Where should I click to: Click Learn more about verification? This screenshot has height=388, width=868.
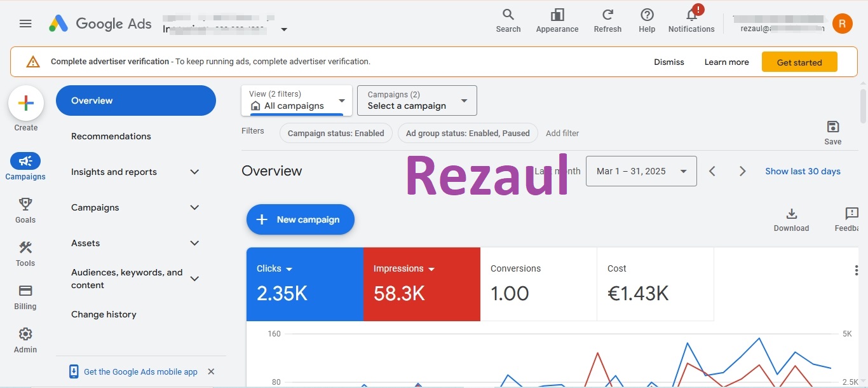[x=726, y=62]
